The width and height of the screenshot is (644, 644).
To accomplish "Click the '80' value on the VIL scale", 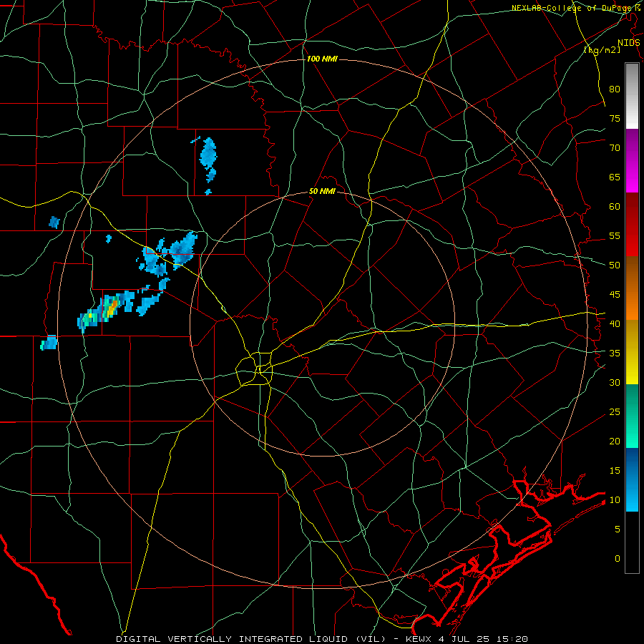I will (615, 89).
